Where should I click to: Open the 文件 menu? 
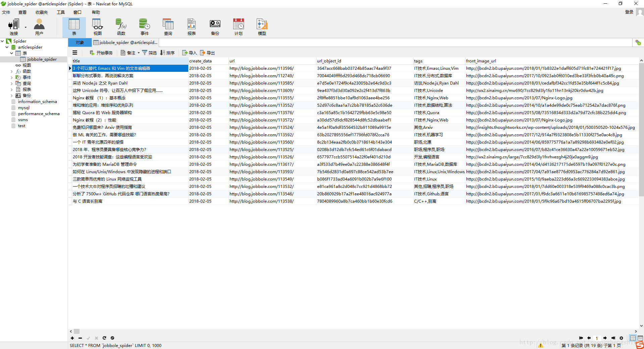[6, 12]
